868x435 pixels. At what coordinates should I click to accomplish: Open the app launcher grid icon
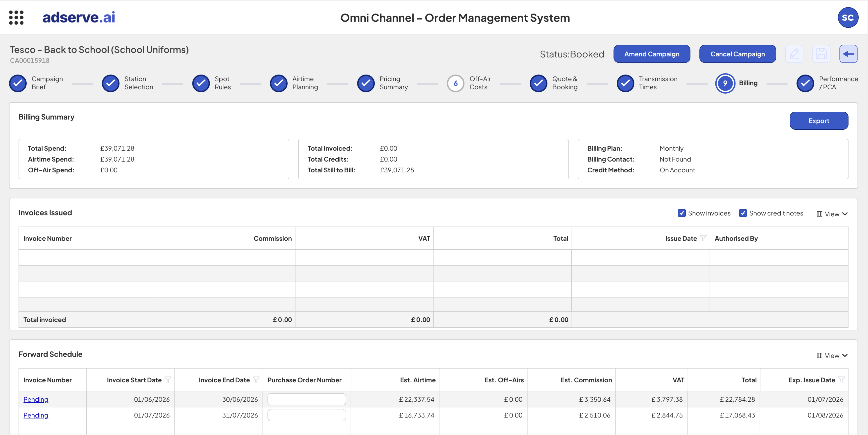16,18
